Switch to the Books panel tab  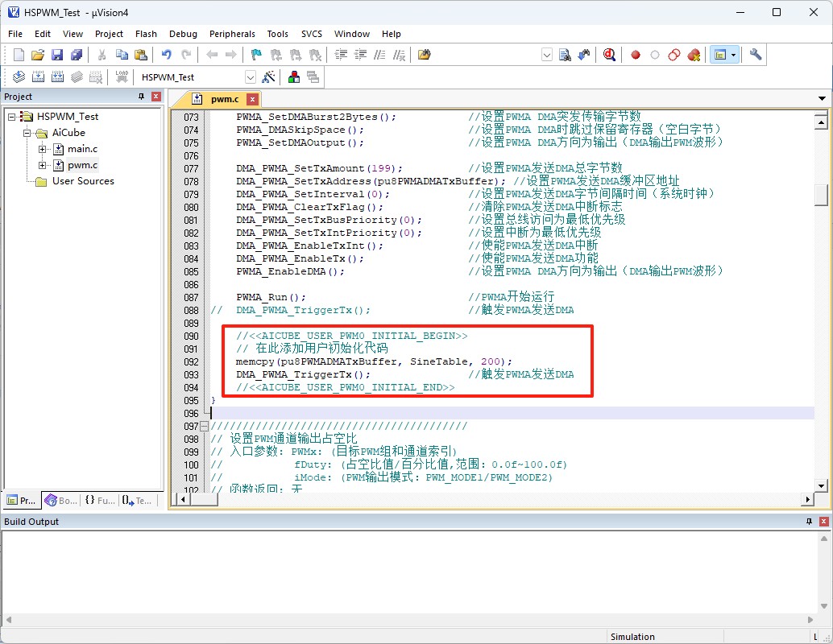(x=60, y=500)
